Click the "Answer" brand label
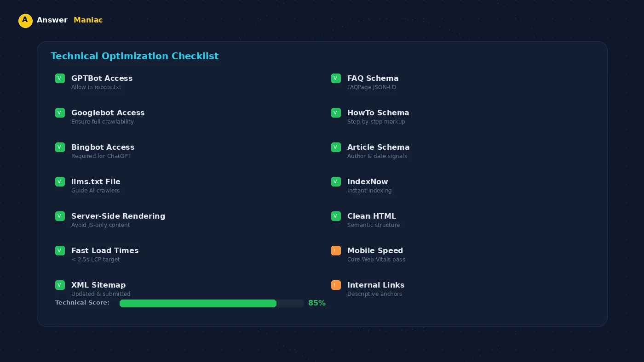Viewport: 644px width, 362px height. (52, 20)
